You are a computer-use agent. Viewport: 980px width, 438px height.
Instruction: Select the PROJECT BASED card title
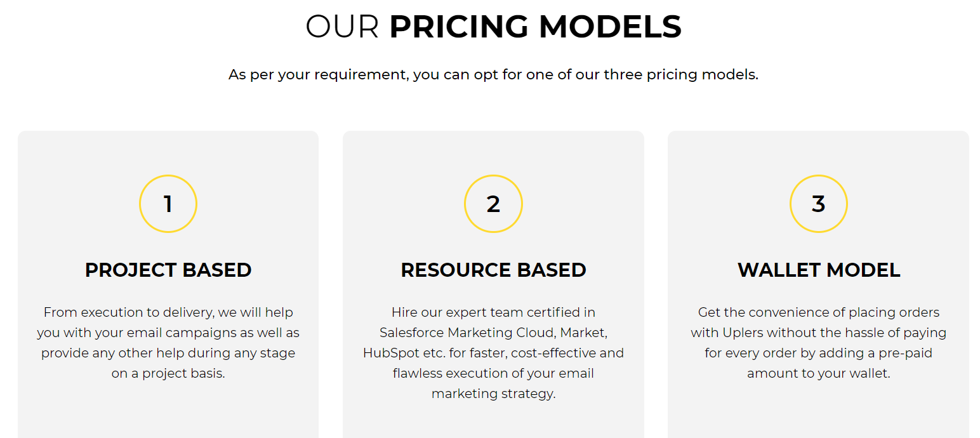pos(168,270)
